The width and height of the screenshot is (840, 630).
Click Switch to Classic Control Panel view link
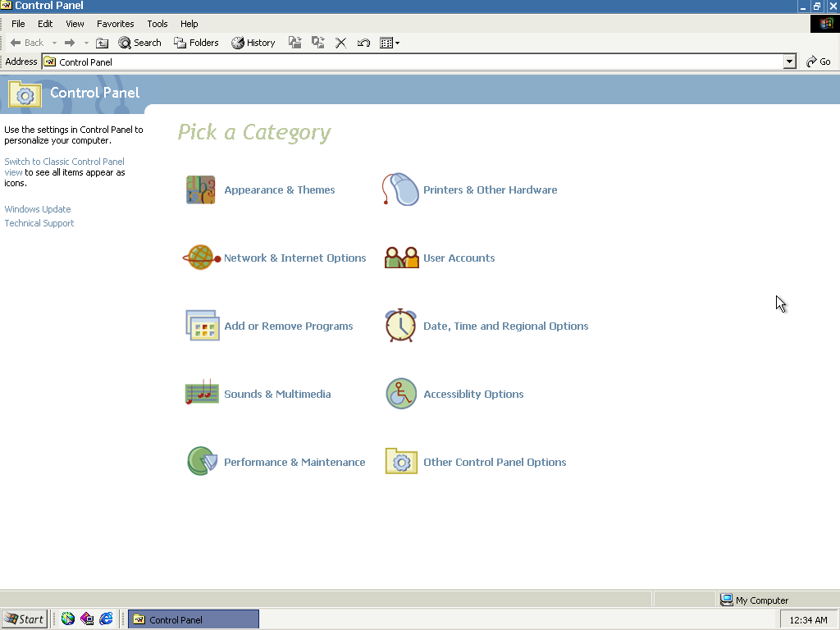click(64, 162)
